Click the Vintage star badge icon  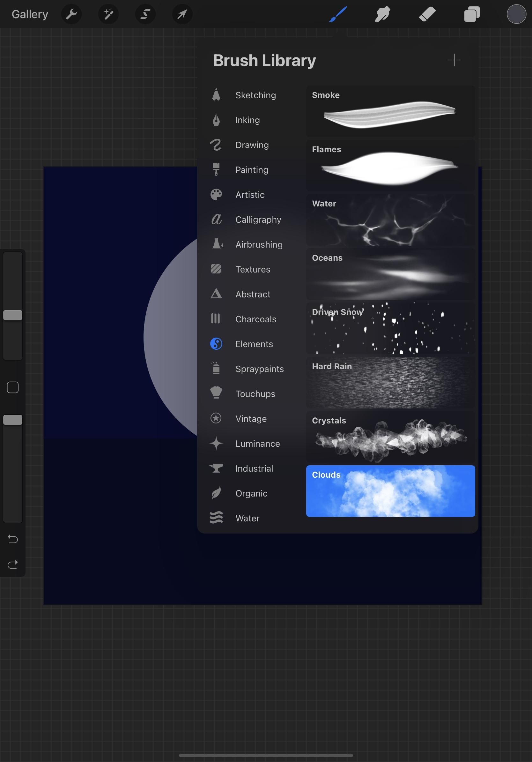click(x=216, y=418)
